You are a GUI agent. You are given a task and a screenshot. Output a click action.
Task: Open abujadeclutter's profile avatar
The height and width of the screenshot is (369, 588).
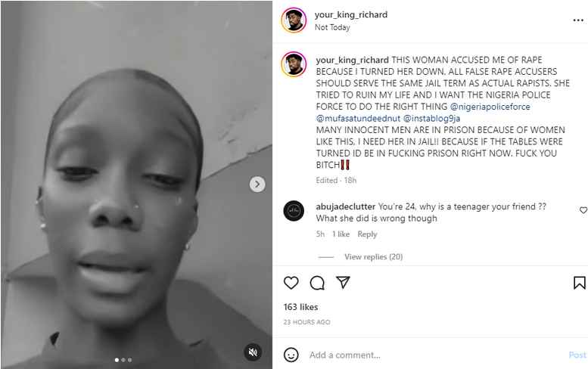(294, 210)
